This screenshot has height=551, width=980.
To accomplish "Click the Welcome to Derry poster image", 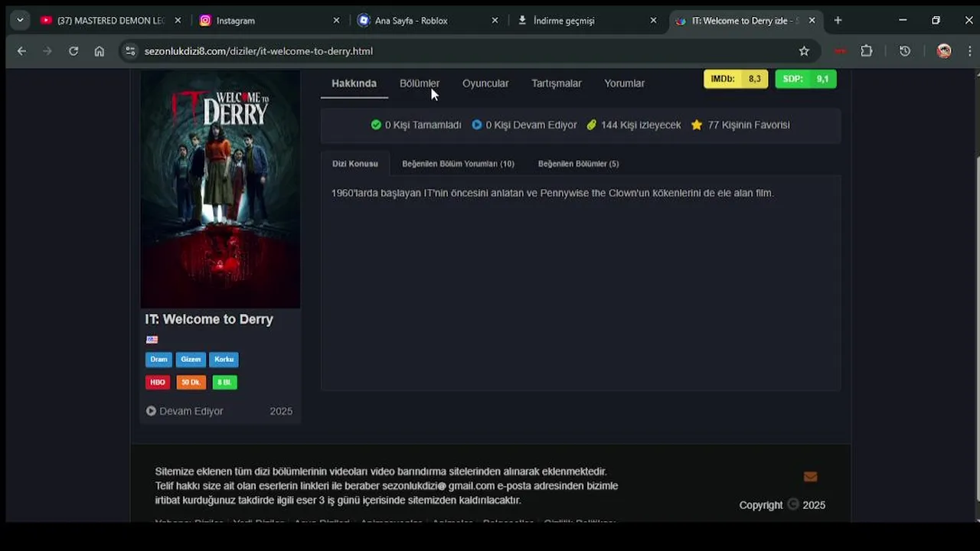I will tap(220, 190).
